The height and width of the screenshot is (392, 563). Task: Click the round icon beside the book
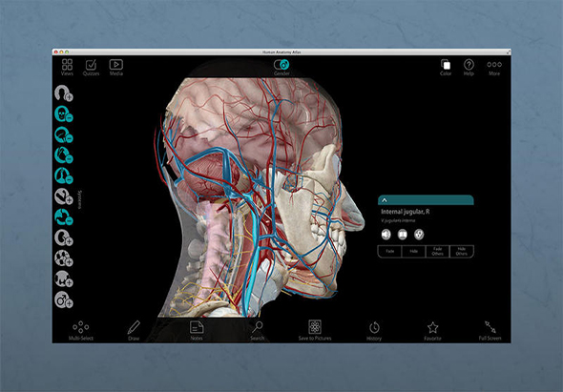point(419,235)
